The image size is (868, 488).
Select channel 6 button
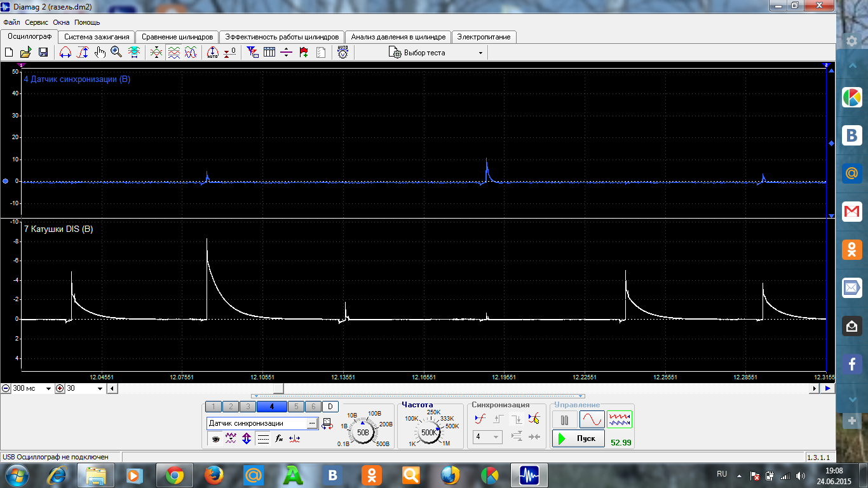313,407
